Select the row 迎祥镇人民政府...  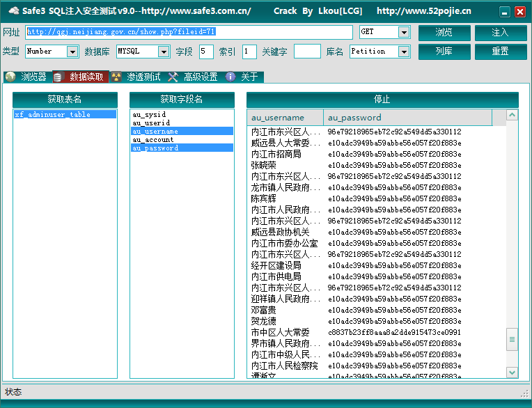click(x=376, y=299)
